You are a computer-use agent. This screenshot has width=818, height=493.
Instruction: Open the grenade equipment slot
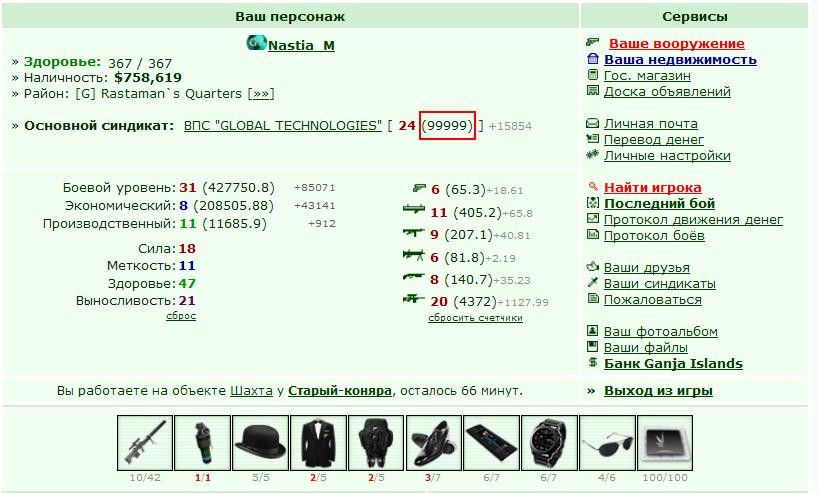pos(202,443)
